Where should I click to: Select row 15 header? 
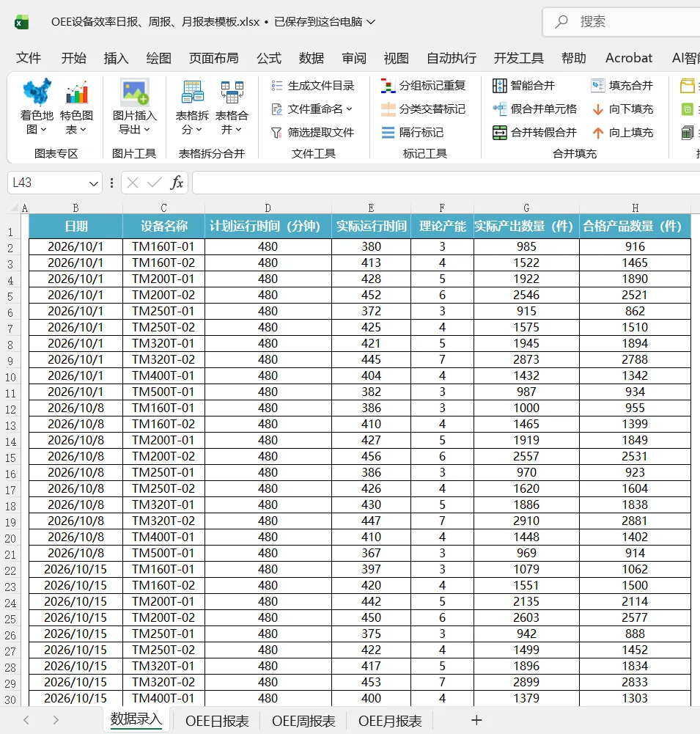[10, 458]
